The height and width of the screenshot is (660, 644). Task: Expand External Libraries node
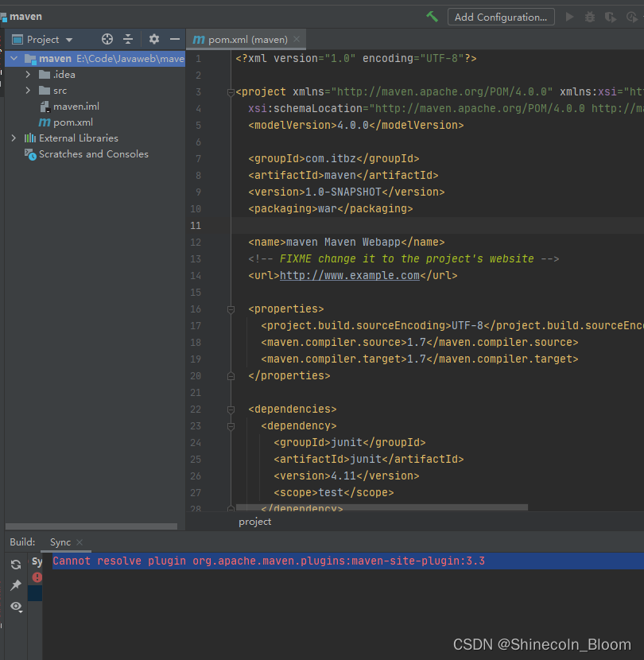[14, 138]
